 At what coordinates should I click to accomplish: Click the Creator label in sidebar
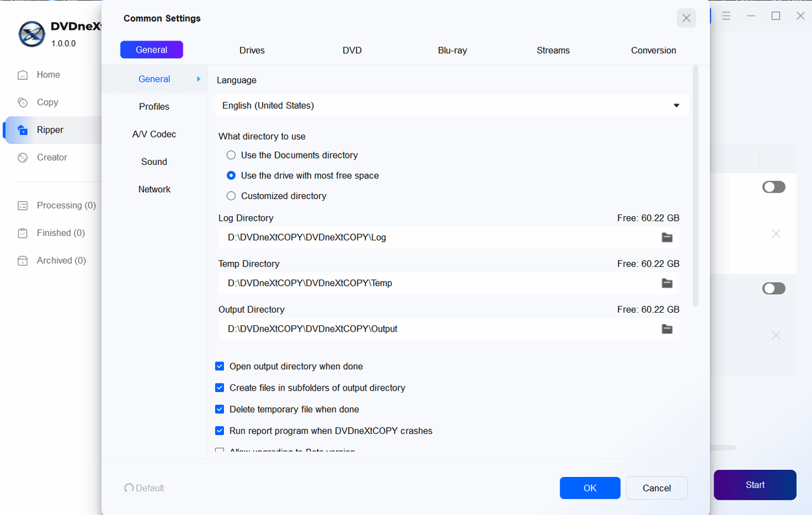tap(52, 157)
